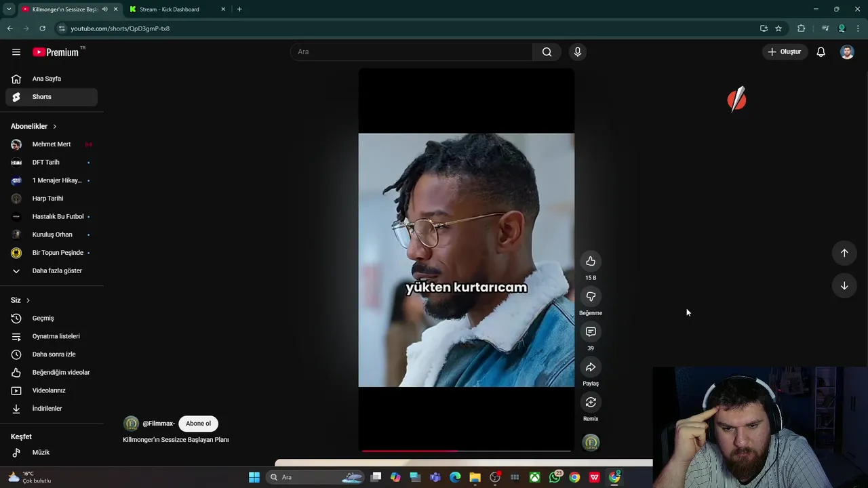Click the Oluştur create button
This screenshot has width=868, height=488.
tap(784, 52)
